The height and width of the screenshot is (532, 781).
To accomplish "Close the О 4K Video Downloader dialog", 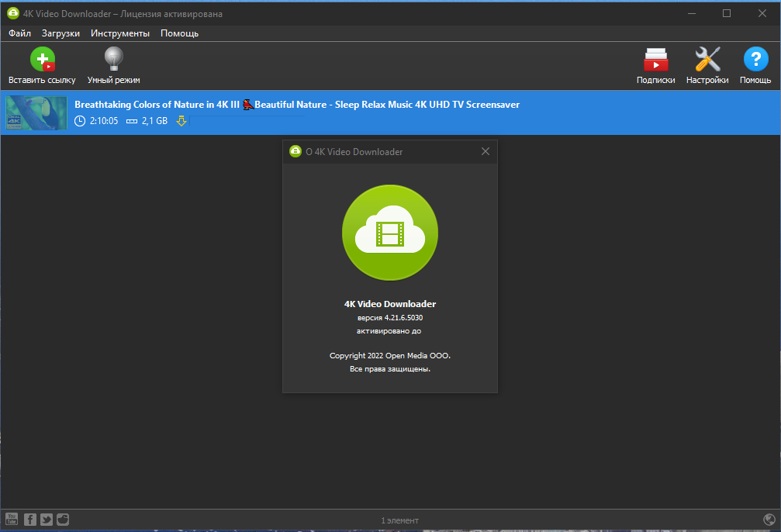I will tap(486, 151).
